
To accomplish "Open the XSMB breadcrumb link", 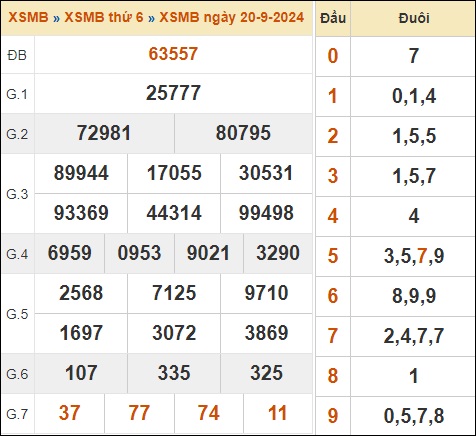I will click(x=28, y=17).
